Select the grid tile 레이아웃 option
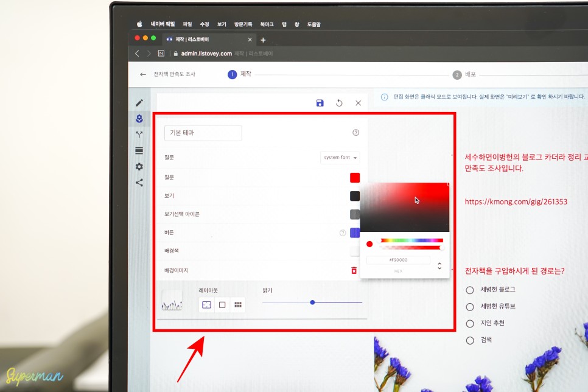This screenshot has width=588, height=392. [x=238, y=304]
